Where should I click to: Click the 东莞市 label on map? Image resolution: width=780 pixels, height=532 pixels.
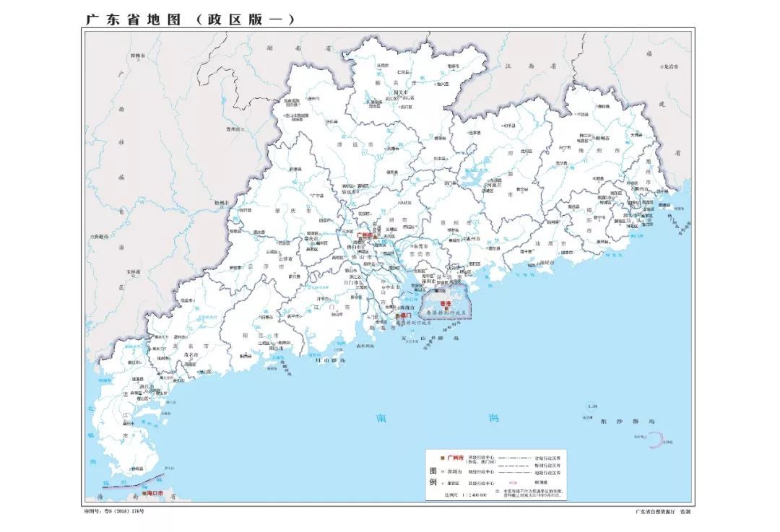point(420,245)
